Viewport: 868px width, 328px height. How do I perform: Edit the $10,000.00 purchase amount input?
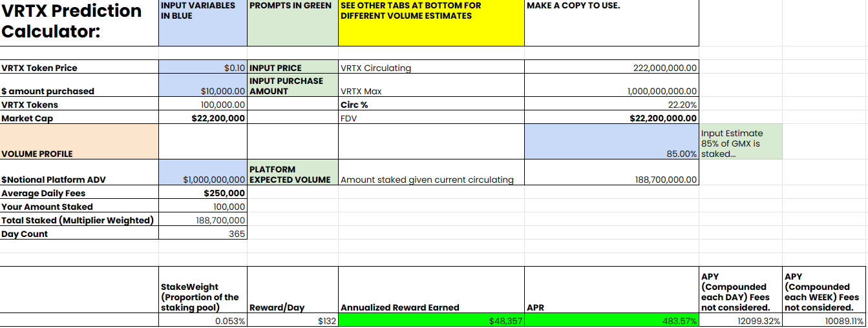203,86
